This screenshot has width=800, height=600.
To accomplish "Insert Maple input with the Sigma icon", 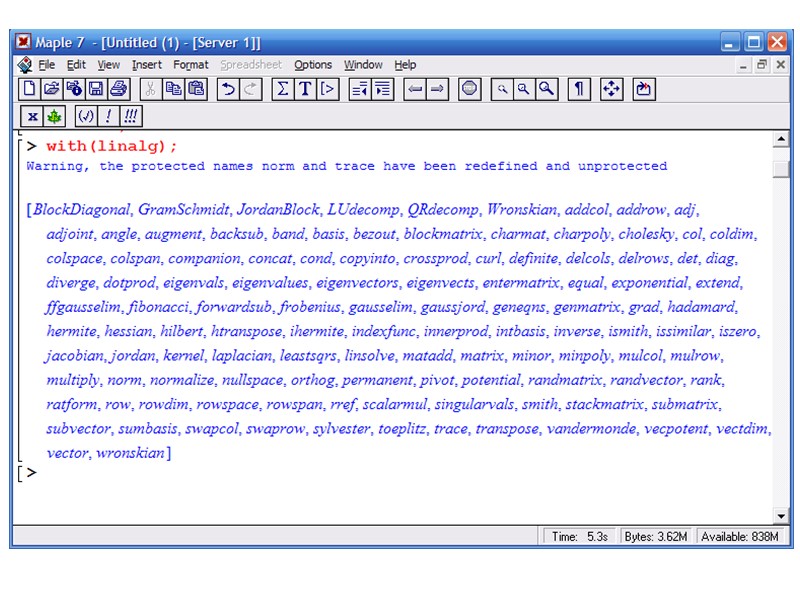I will [x=283, y=89].
